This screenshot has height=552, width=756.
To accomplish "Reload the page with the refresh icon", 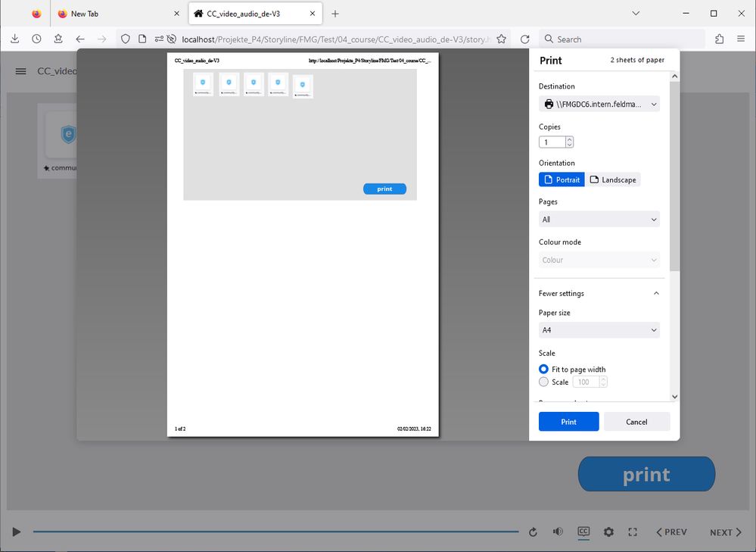I will 525,39.
